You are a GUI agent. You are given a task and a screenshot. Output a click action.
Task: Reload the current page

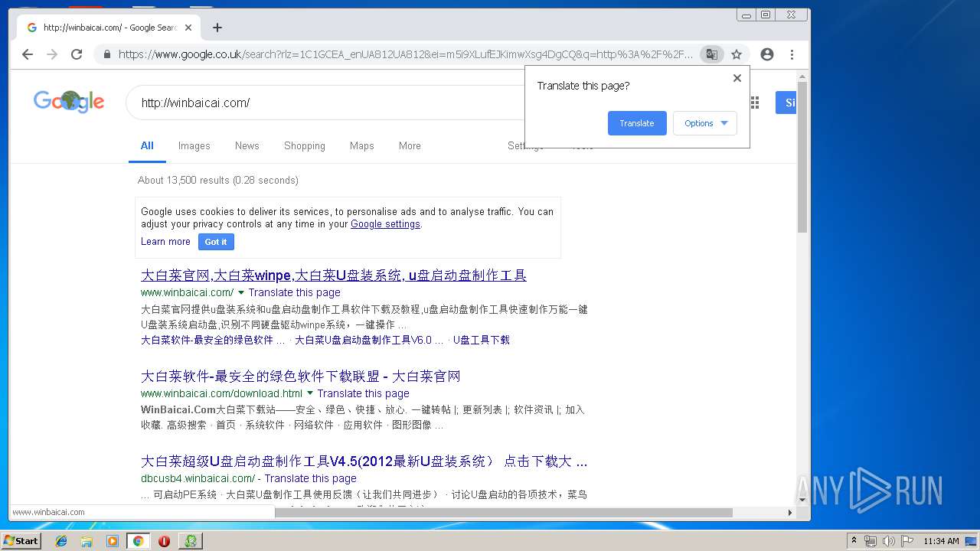(77, 54)
